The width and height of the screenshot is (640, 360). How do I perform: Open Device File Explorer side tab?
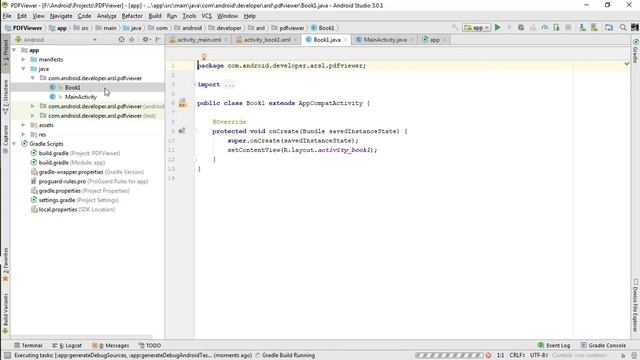(x=636, y=305)
